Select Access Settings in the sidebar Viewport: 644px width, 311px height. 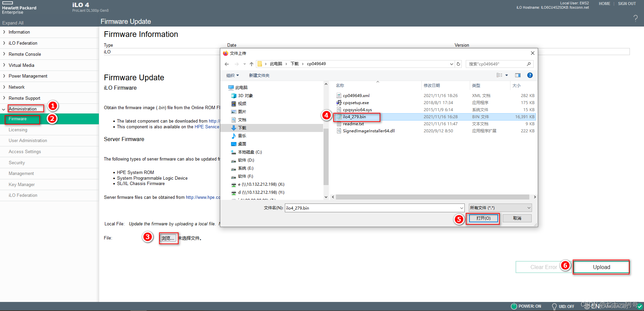25,152
